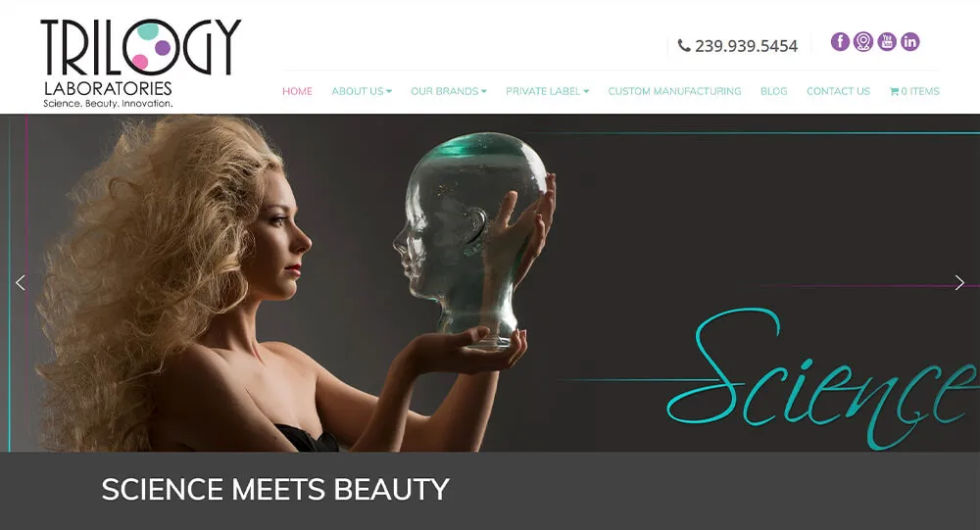Go to previous slide with left arrow
The height and width of the screenshot is (530, 980).
point(21,282)
